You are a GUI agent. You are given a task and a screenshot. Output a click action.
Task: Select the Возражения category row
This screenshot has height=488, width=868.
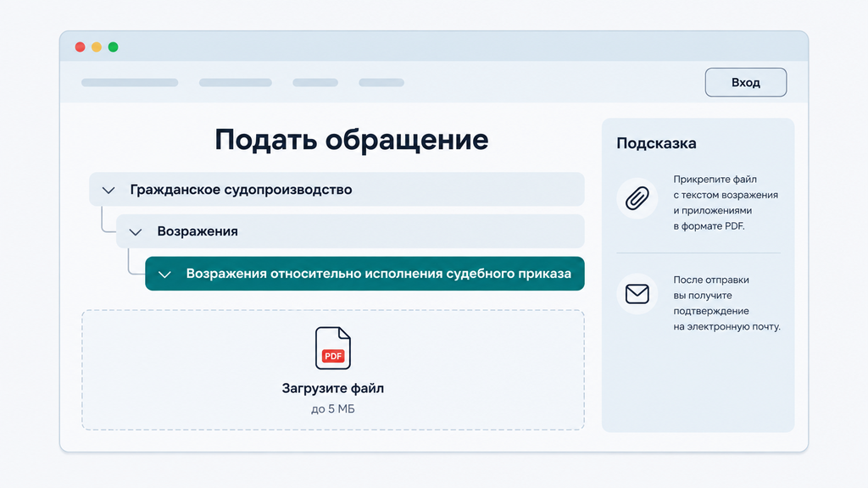350,231
